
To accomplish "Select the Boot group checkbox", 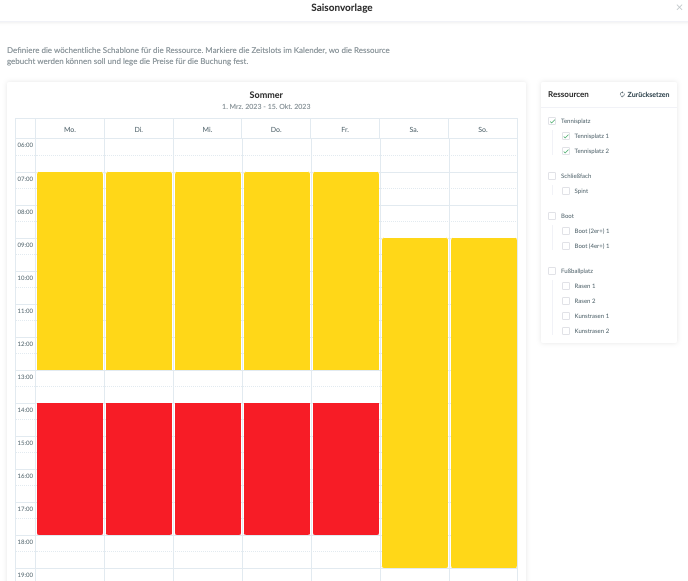I will coord(552,216).
